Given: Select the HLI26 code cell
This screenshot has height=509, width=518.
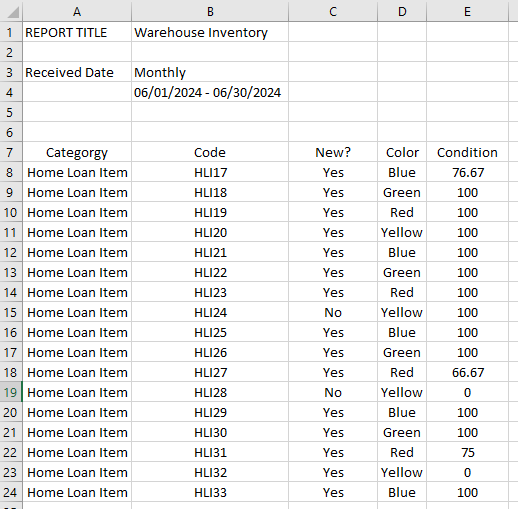Looking at the screenshot, I should (x=210, y=352).
